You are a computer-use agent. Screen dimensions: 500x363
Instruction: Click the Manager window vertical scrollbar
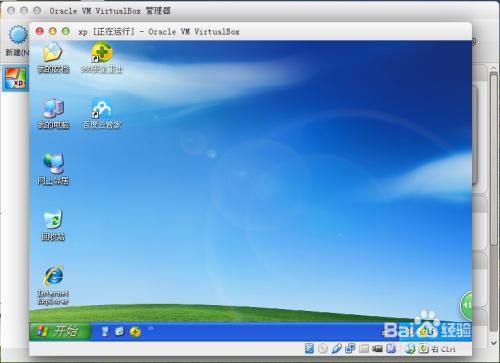(x=494, y=160)
